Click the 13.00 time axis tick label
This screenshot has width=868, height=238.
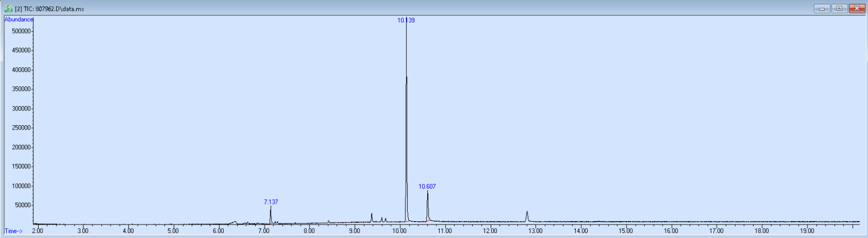pyautogui.click(x=535, y=231)
